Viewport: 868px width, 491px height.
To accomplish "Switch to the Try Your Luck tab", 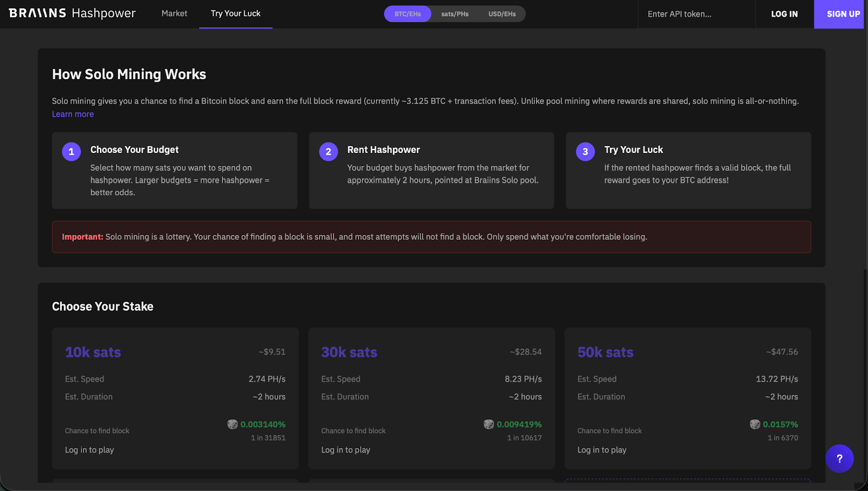I will pyautogui.click(x=235, y=14).
